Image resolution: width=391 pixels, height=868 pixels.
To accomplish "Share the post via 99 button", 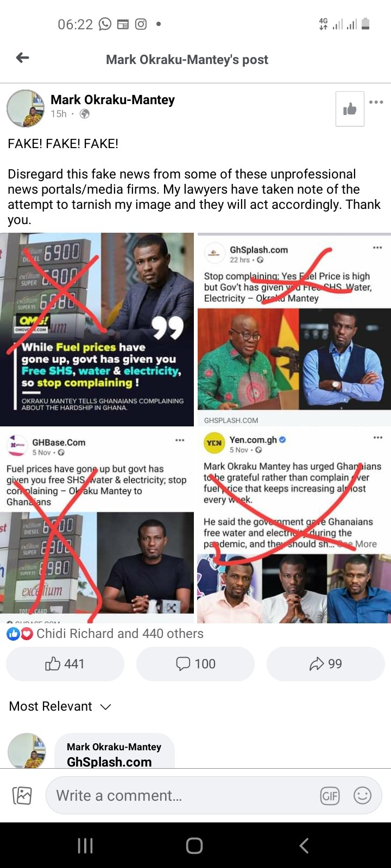I will click(x=326, y=664).
